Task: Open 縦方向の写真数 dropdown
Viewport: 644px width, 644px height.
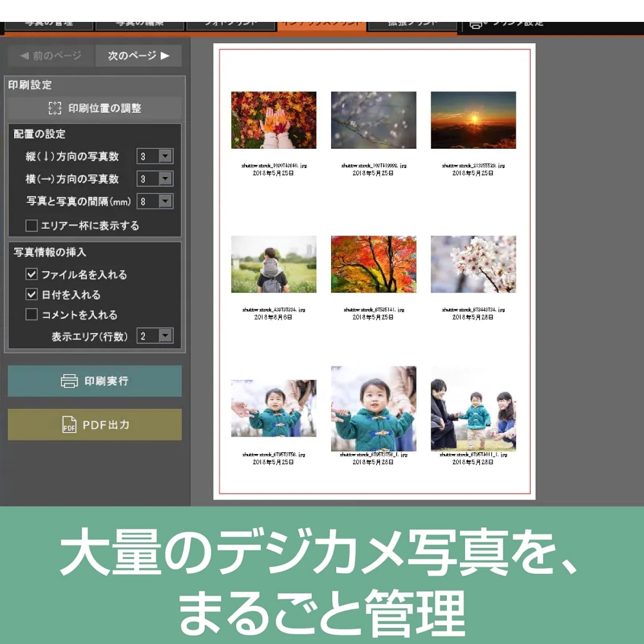Action: click(166, 156)
